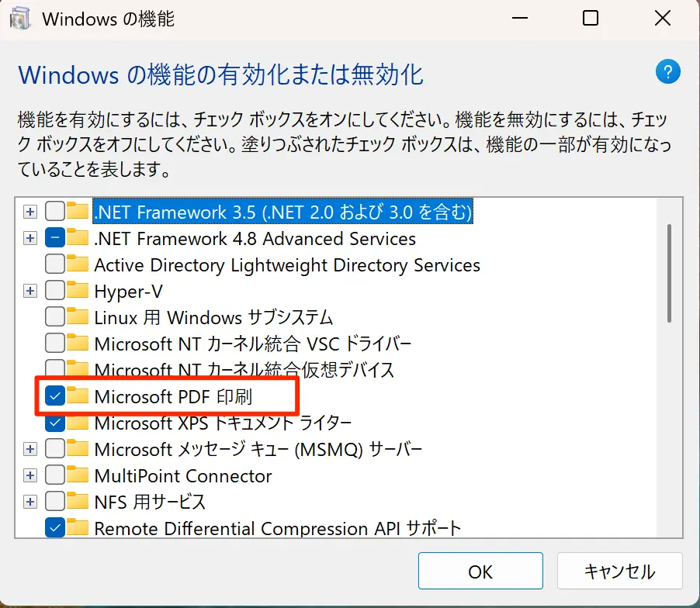Select the "NFS 用サービス" label
The width and height of the screenshot is (700, 608).
[x=150, y=502]
